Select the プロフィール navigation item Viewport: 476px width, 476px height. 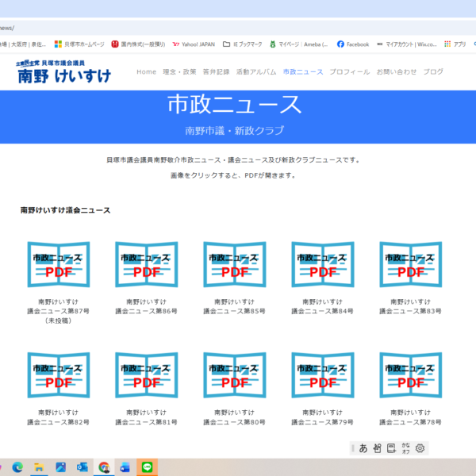pos(349,72)
